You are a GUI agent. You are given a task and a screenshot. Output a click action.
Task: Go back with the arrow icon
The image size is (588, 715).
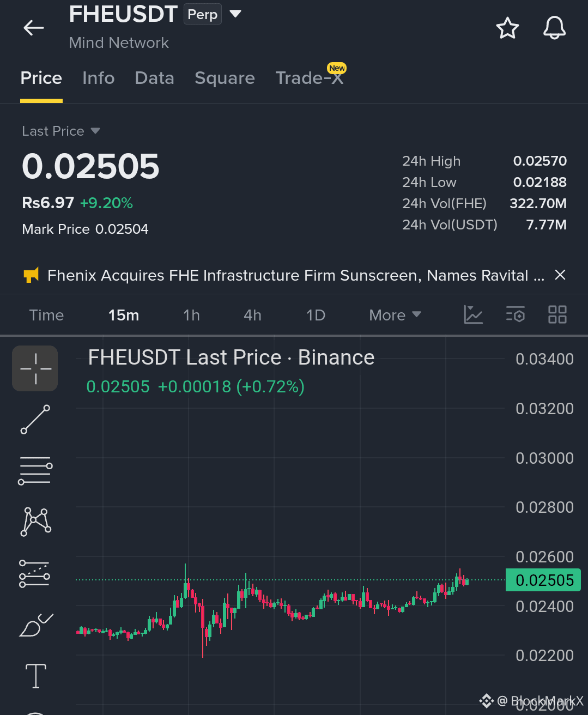34,28
